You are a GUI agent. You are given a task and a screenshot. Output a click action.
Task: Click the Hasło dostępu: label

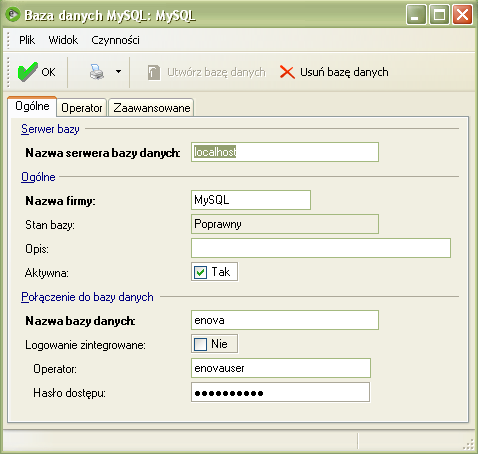tap(69, 393)
